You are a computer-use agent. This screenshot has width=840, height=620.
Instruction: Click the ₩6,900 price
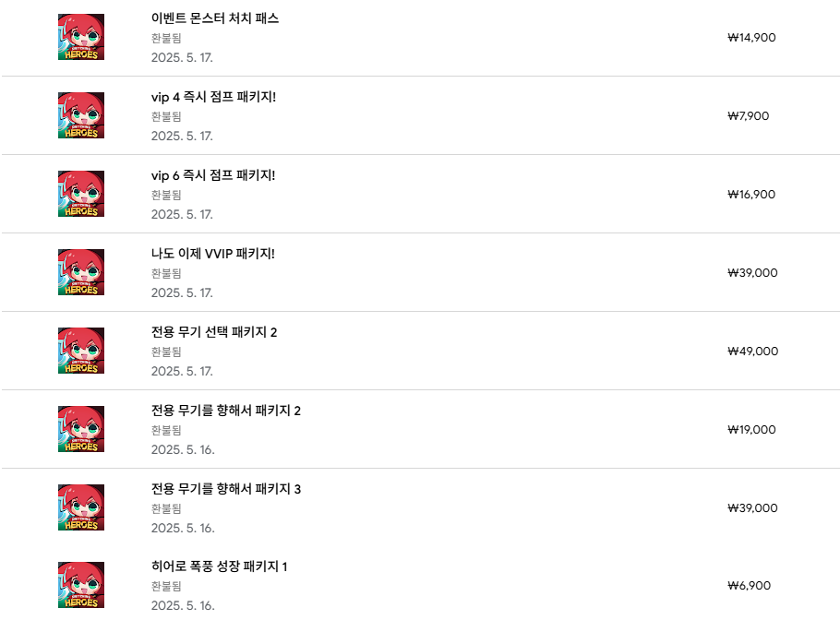(x=749, y=586)
